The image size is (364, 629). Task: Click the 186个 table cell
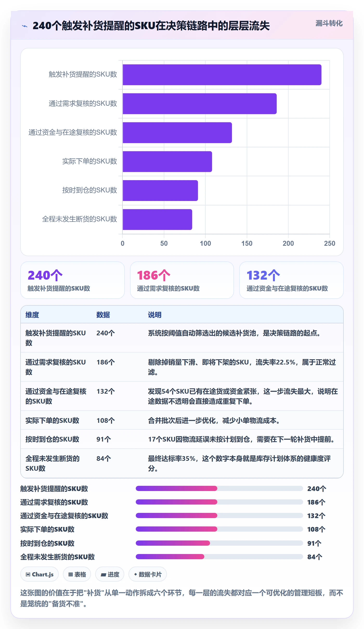click(x=106, y=362)
